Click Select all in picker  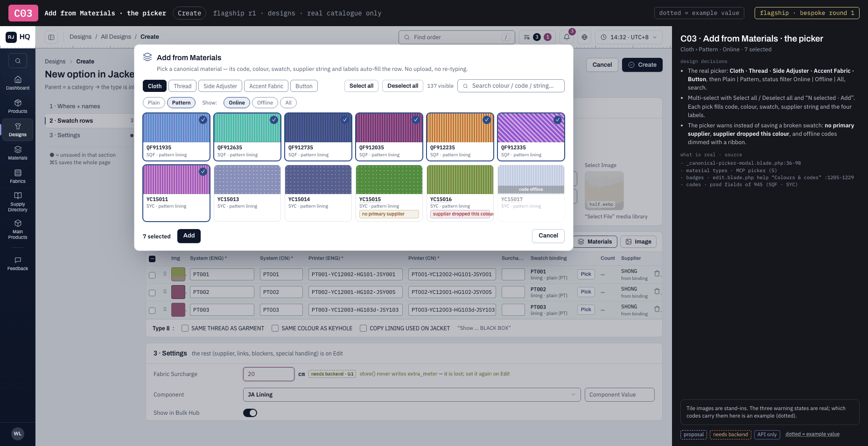coord(361,86)
